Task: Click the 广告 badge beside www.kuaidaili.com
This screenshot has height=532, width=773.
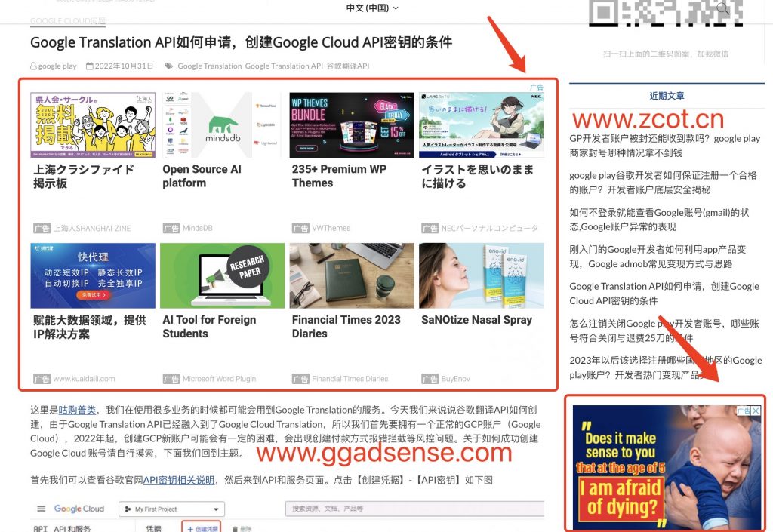Action: 42,379
